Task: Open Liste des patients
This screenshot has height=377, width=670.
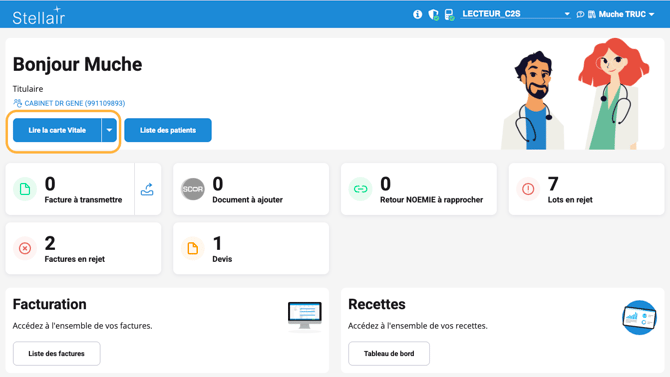Action: (x=168, y=130)
